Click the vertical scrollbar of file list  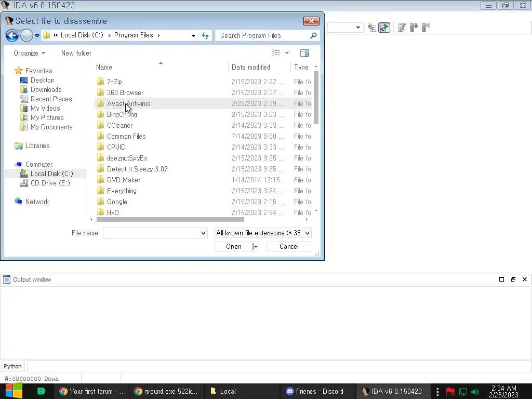pyautogui.click(x=316, y=97)
